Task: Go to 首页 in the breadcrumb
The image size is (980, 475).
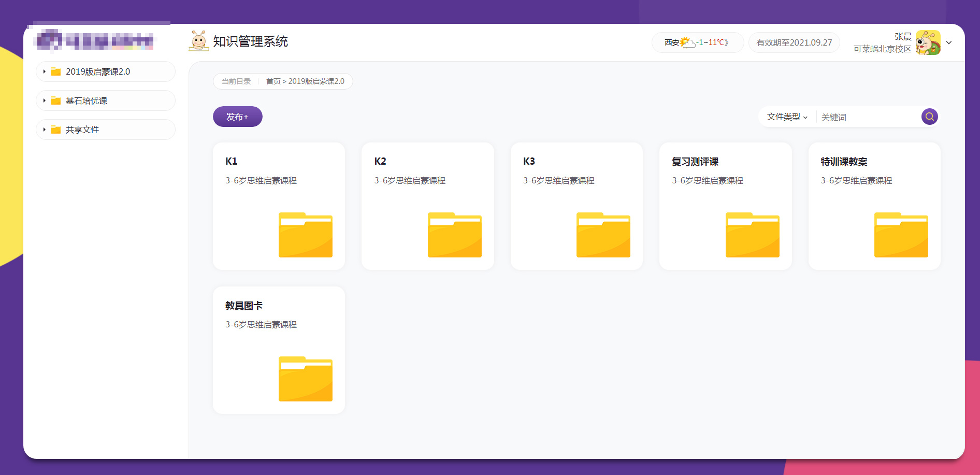Action: tap(273, 81)
